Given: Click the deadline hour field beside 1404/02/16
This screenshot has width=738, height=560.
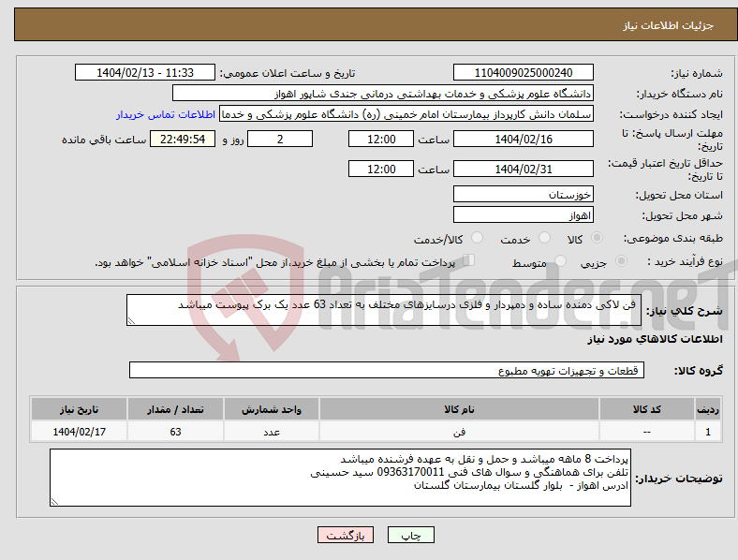Looking at the screenshot, I should pyautogui.click(x=381, y=139).
